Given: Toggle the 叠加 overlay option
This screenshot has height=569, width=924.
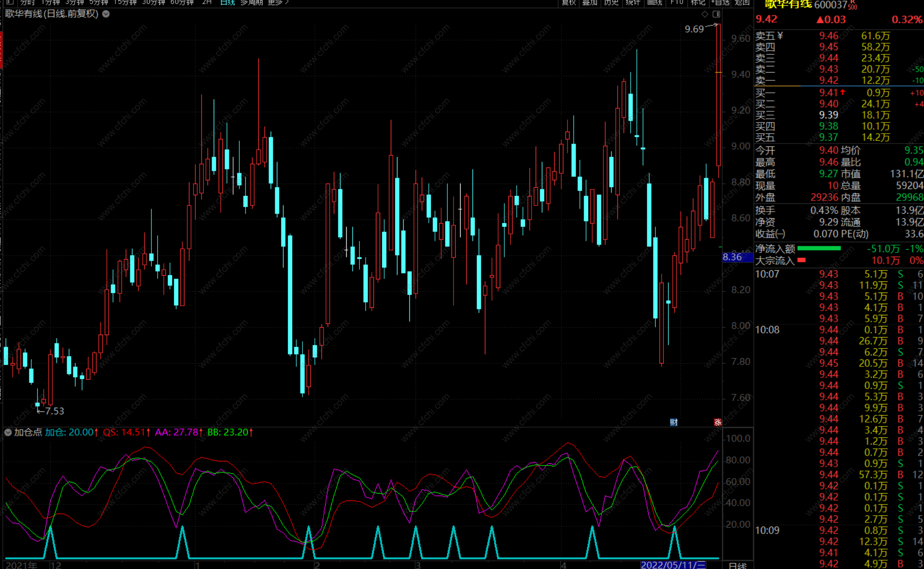Looking at the screenshot, I should (589, 2).
